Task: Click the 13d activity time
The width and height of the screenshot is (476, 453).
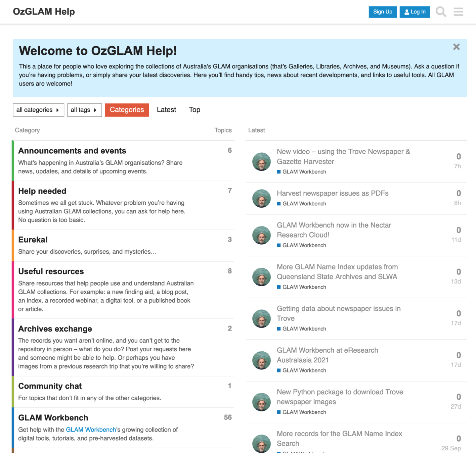Action: tap(456, 281)
